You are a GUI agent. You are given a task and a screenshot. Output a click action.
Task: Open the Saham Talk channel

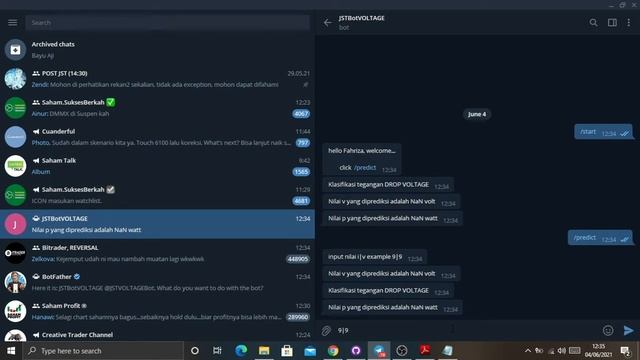[157, 166]
